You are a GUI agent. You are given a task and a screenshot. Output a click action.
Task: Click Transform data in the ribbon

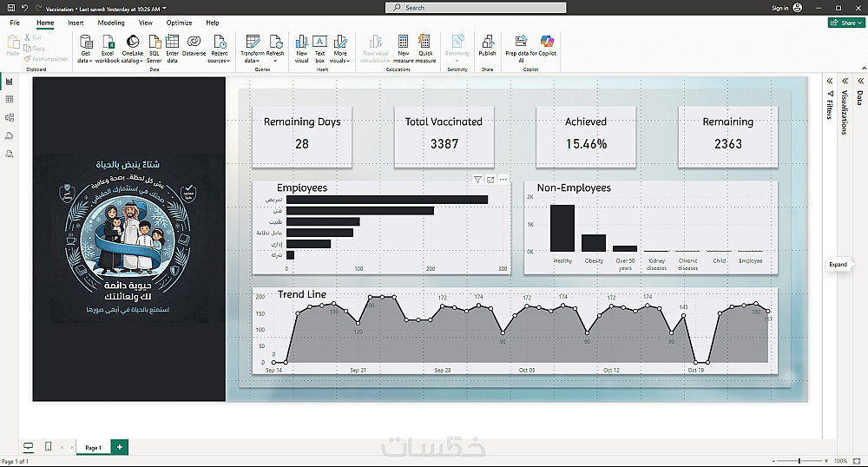(253, 49)
